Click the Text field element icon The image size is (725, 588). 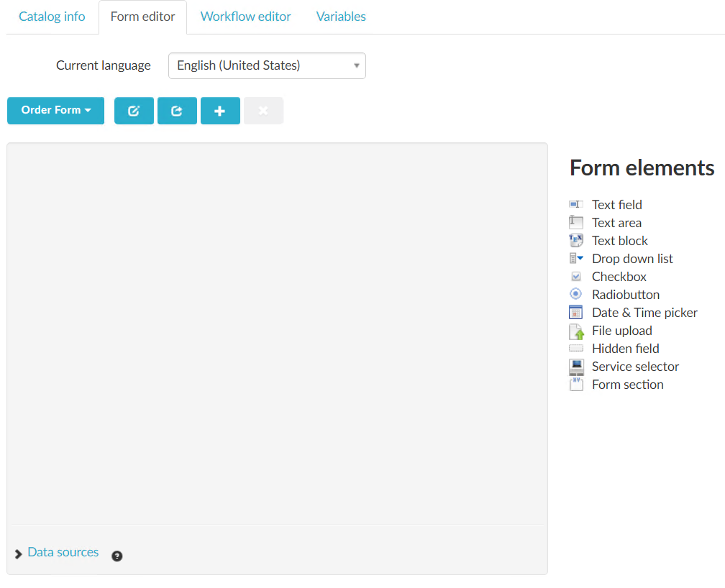pos(576,205)
